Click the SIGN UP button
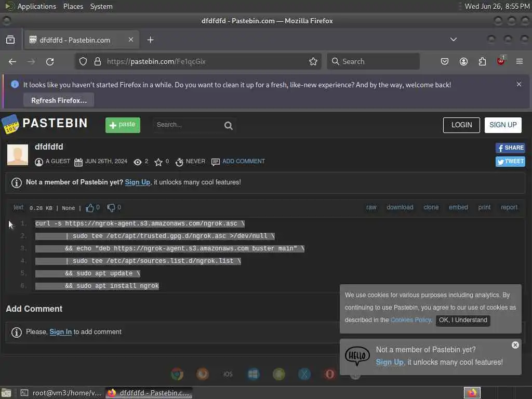Viewport: 532px width, 399px height. click(x=503, y=125)
